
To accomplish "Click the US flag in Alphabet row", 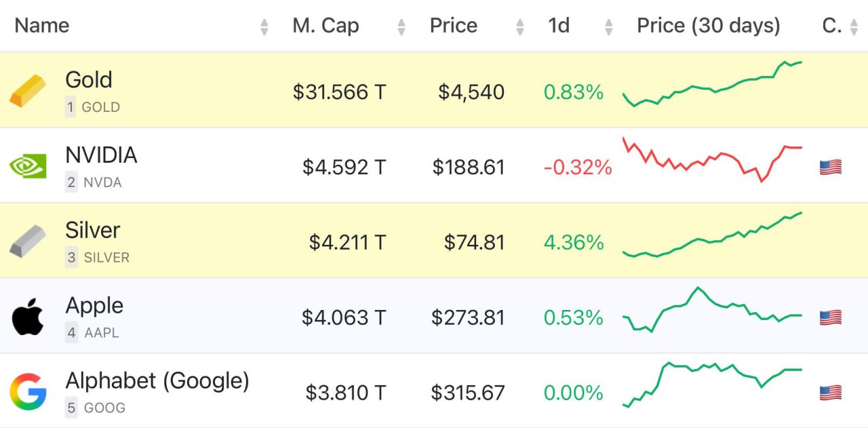I will [x=830, y=393].
